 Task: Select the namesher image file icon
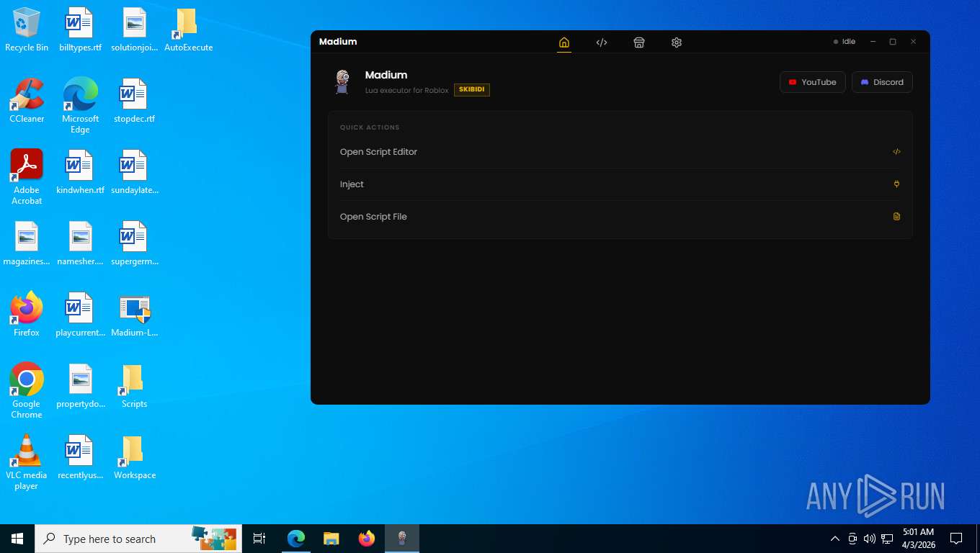(x=80, y=243)
